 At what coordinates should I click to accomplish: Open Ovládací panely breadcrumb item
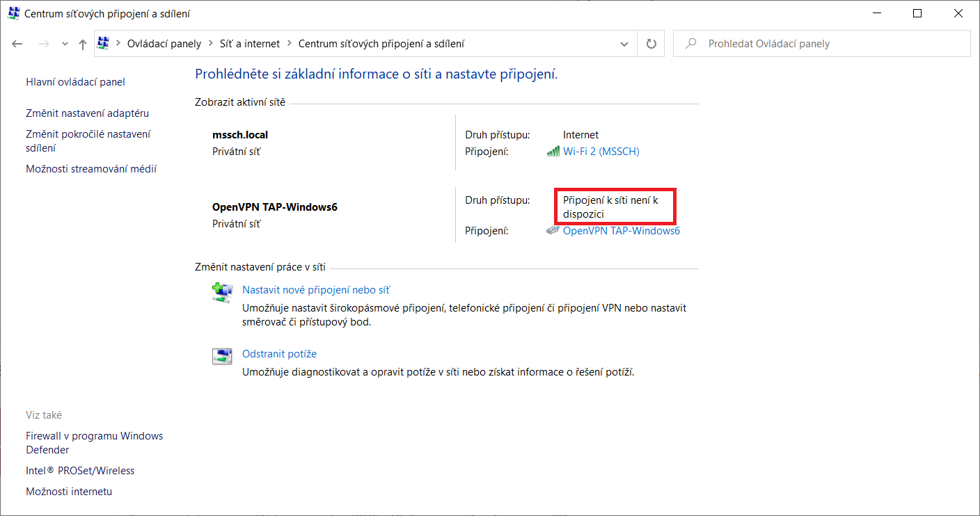click(x=164, y=44)
